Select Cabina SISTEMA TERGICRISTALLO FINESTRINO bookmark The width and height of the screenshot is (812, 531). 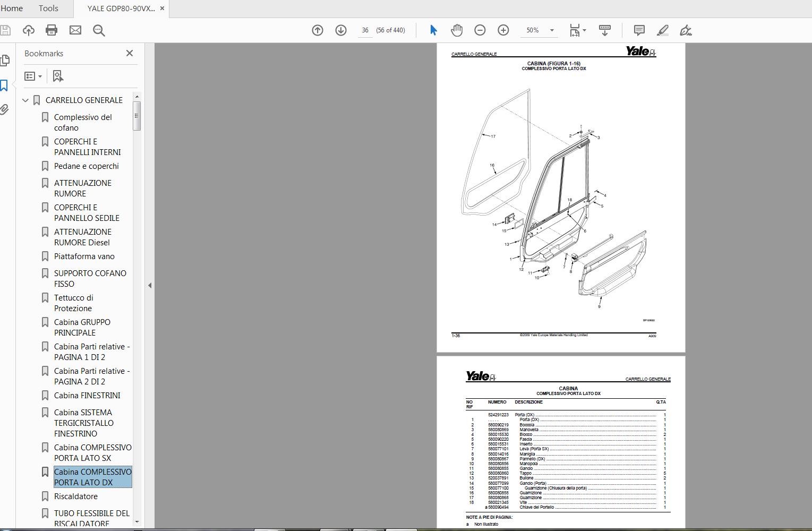pyautogui.click(x=84, y=423)
